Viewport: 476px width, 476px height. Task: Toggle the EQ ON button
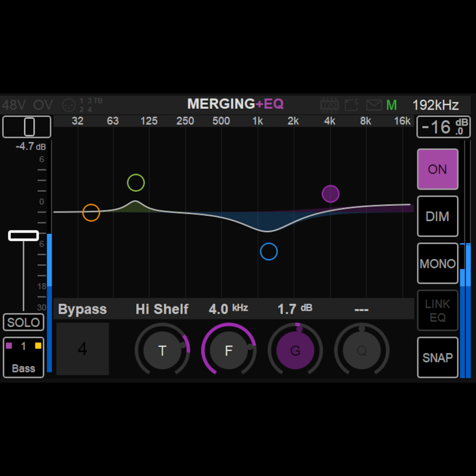(x=437, y=169)
